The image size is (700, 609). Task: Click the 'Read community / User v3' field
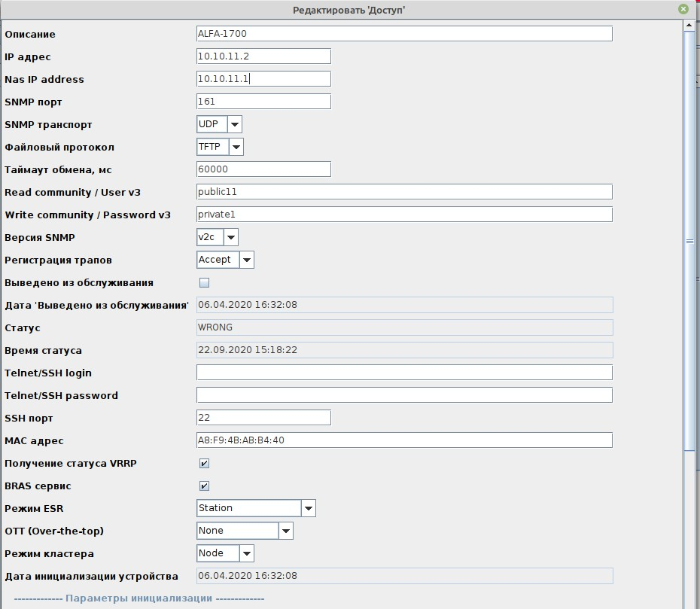point(404,192)
